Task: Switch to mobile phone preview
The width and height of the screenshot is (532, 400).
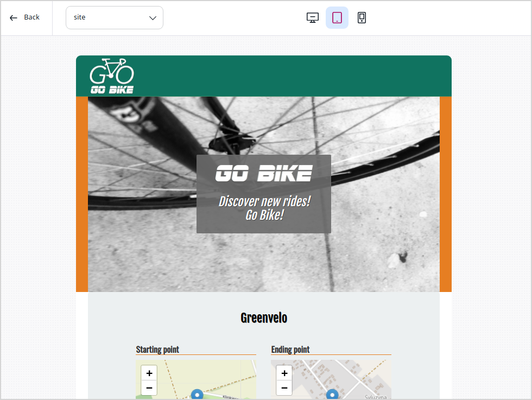Action: (362, 18)
